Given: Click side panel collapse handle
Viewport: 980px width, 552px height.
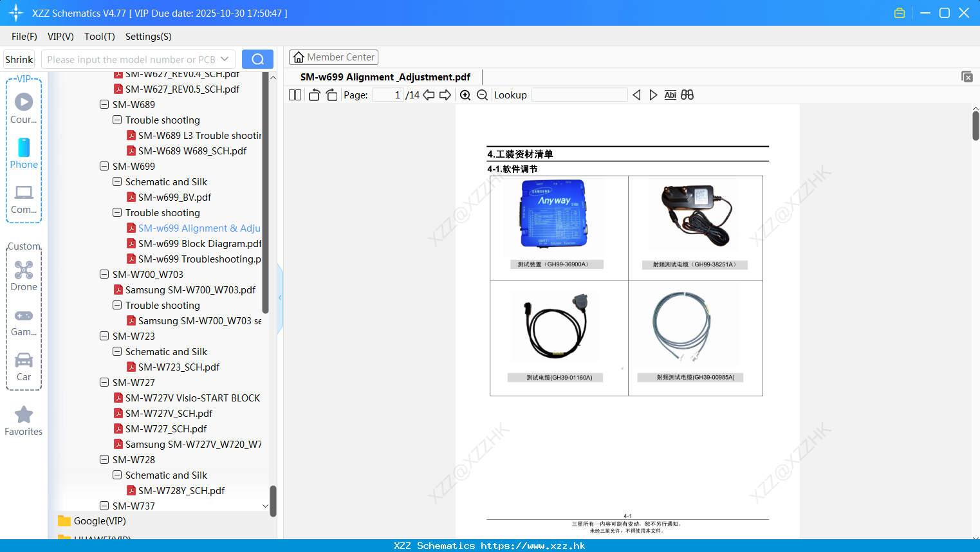Looking at the screenshot, I should pos(280,298).
